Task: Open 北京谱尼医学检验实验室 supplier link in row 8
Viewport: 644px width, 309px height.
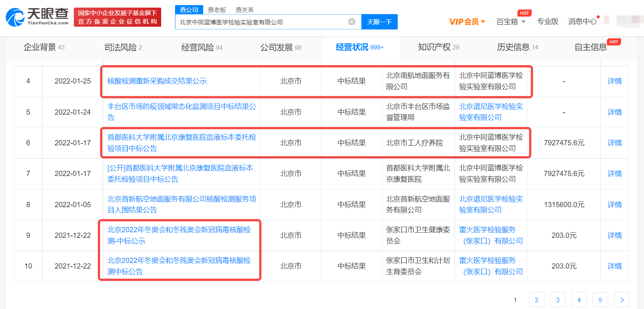Action: click(491, 205)
